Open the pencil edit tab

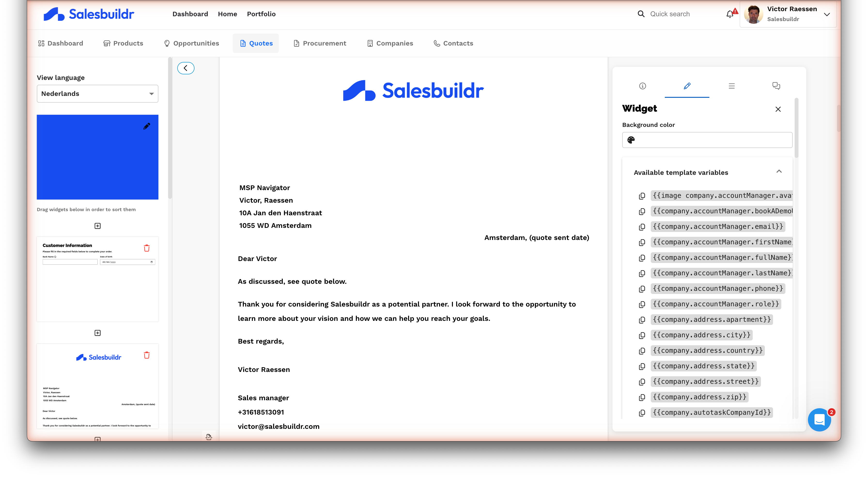point(687,86)
